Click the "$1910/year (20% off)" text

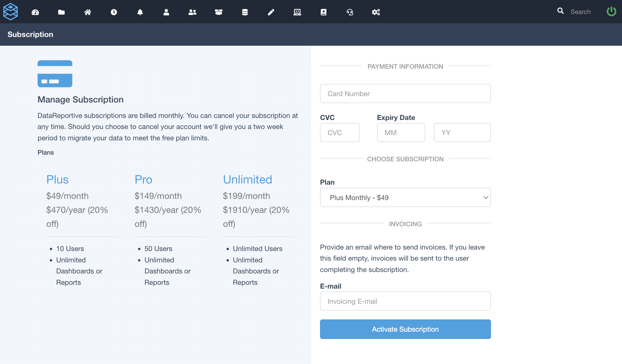click(x=256, y=217)
